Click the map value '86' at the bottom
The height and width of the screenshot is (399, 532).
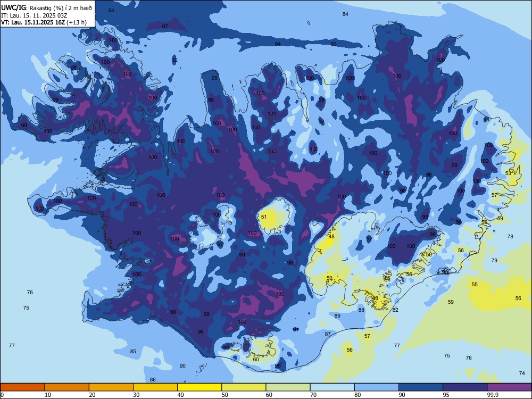[153, 380]
